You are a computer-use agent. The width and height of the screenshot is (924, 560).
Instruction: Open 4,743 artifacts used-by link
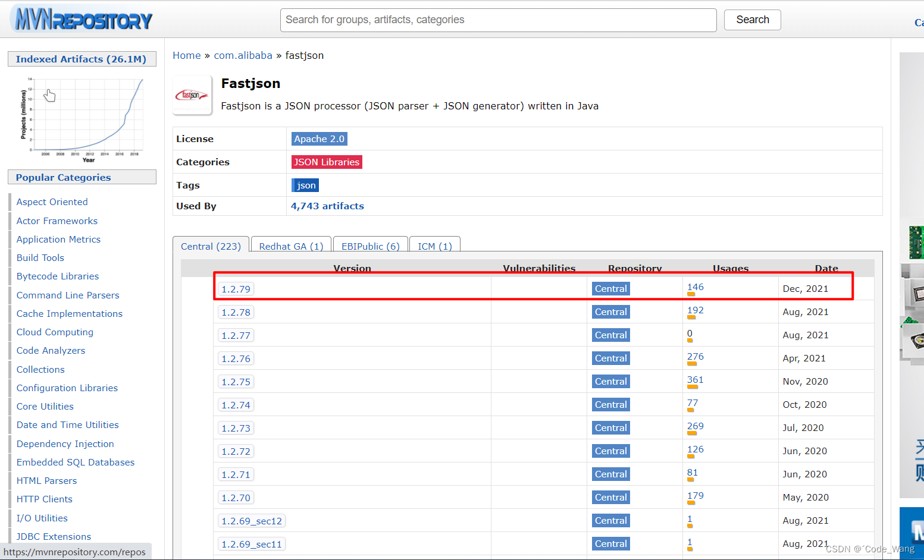click(x=327, y=206)
